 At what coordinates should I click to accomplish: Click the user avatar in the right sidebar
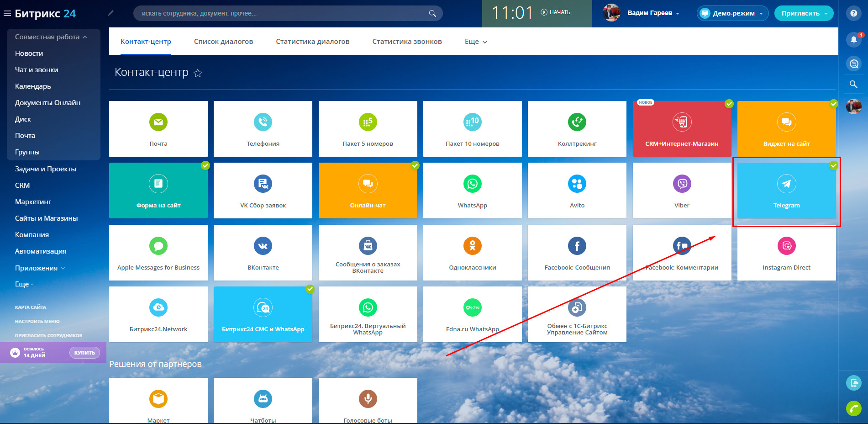853,106
